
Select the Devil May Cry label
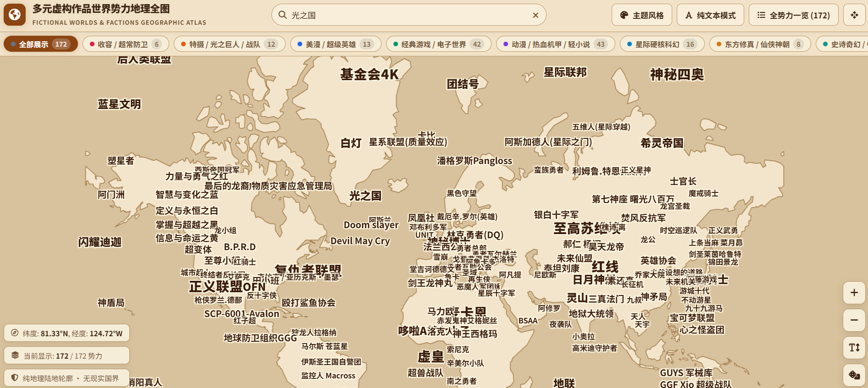click(360, 241)
